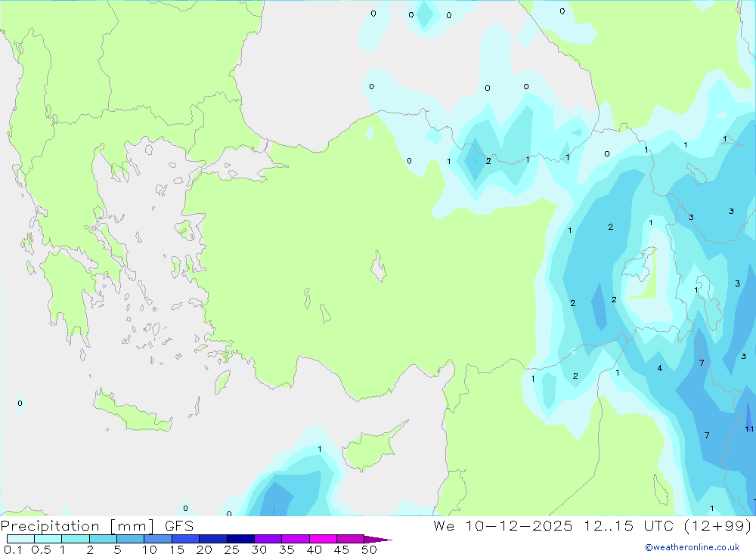Click the '(12+99)' forecast offset text
This screenshot has width=756, height=554.
click(718, 525)
